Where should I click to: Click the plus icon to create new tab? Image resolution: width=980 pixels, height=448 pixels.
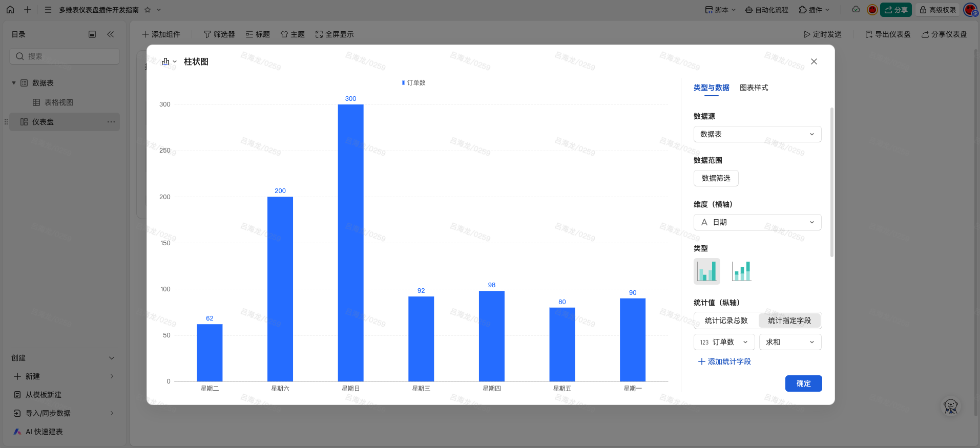[28, 10]
